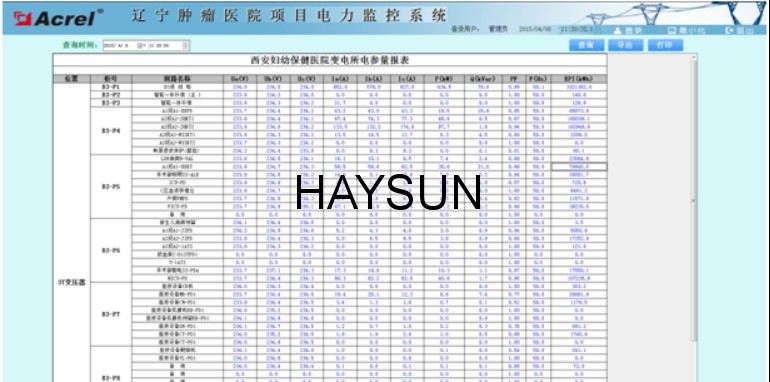This screenshot has width=770, height=382.
Task: Click the Ua(V) column header
Action: [240, 79]
